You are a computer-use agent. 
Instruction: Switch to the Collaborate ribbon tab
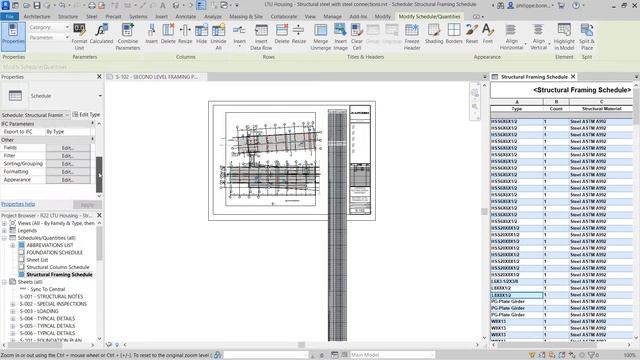(x=284, y=17)
